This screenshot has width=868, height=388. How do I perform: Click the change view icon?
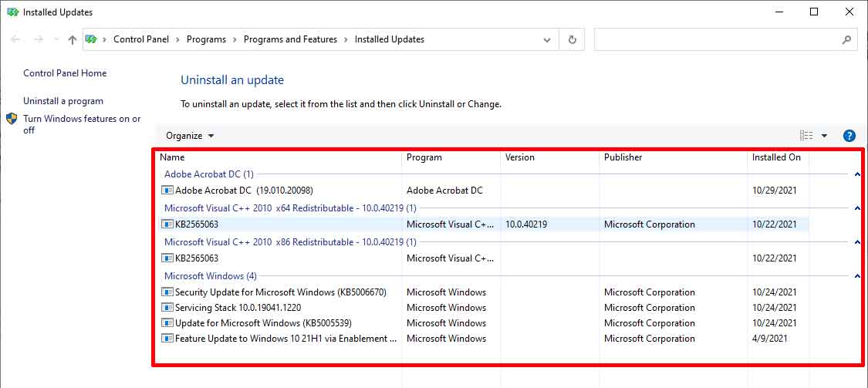[x=806, y=136]
